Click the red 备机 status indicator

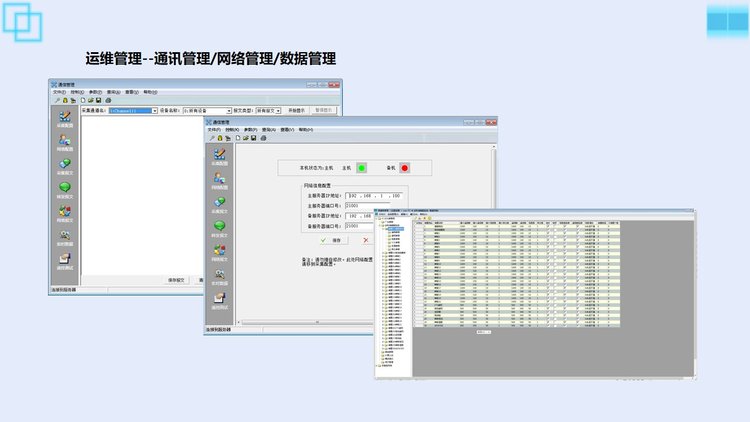point(405,167)
